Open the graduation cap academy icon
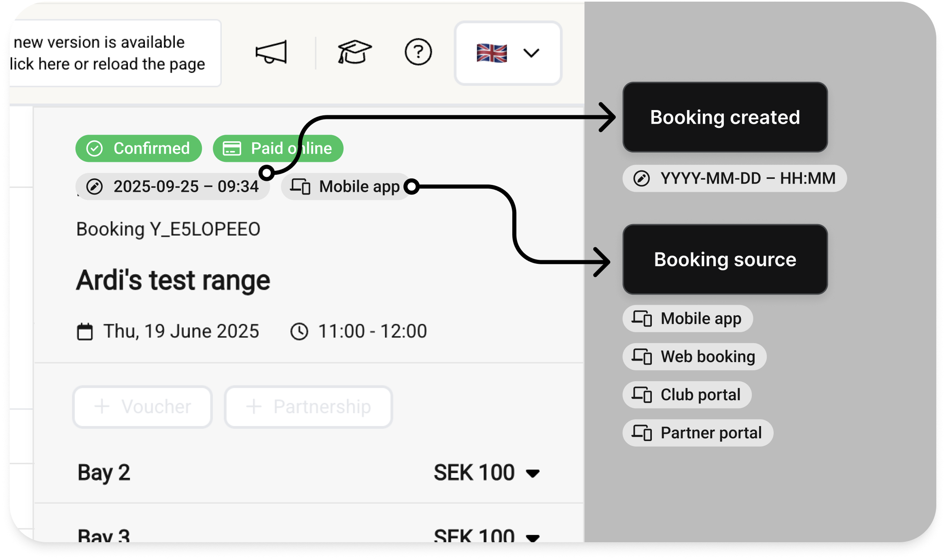Image resolution: width=946 pixels, height=560 pixels. 354,52
